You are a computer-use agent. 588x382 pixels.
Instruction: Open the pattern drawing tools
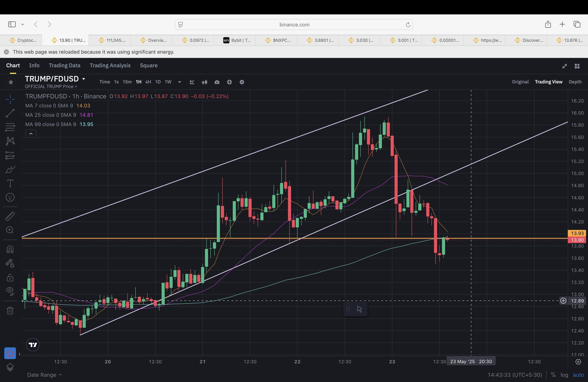(10, 141)
